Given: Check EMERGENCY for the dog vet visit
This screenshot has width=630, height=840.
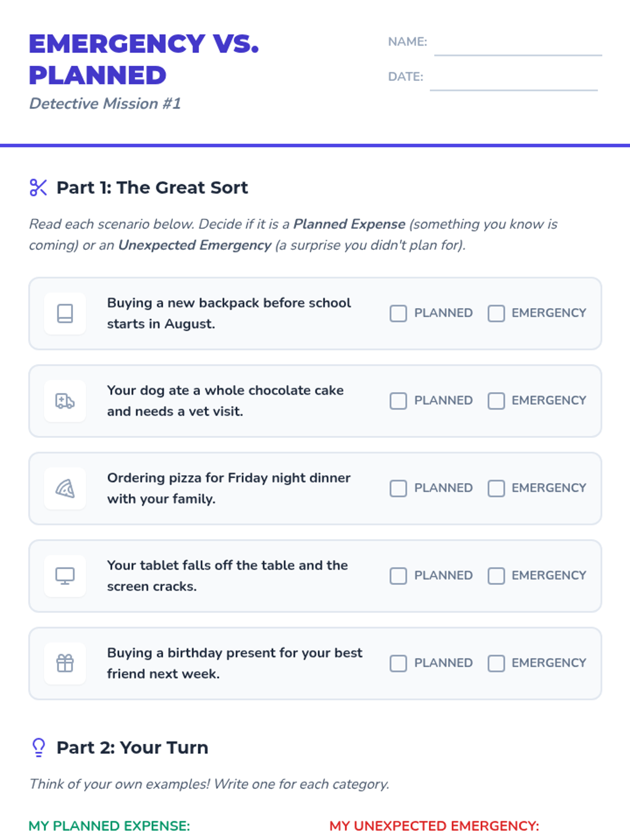Looking at the screenshot, I should click(496, 401).
